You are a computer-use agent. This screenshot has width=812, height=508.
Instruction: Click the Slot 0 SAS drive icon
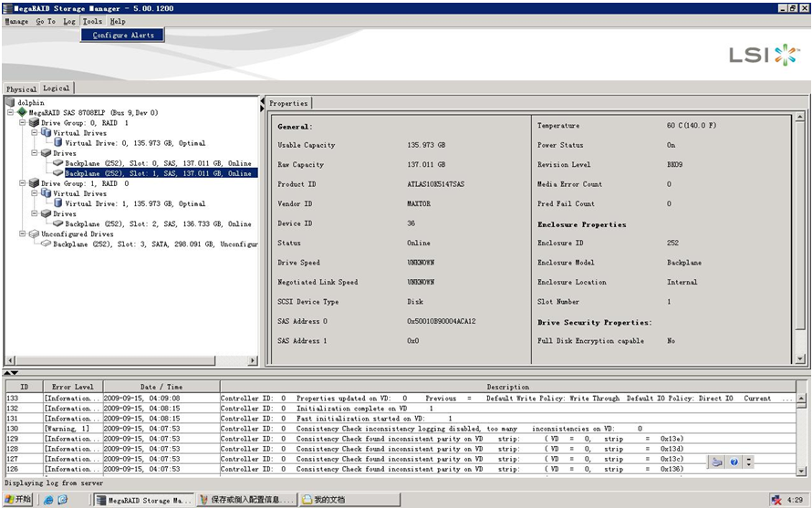coord(58,163)
